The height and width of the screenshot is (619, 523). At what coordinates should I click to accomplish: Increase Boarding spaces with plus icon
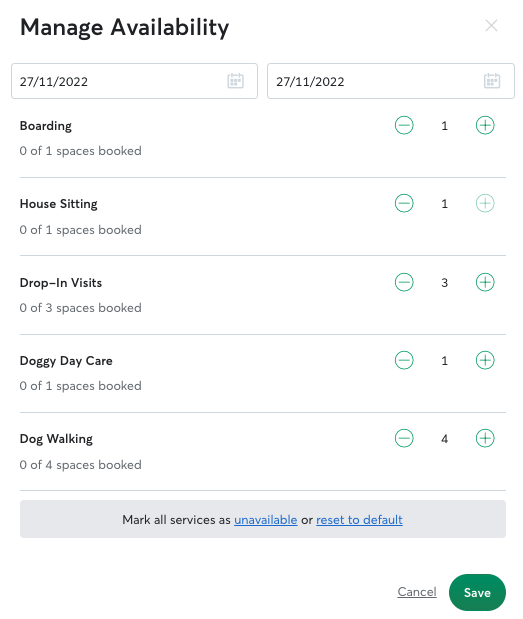click(485, 126)
